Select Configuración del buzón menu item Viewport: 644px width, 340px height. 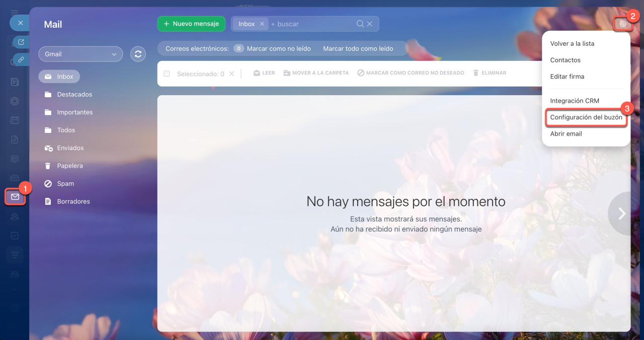click(x=586, y=117)
